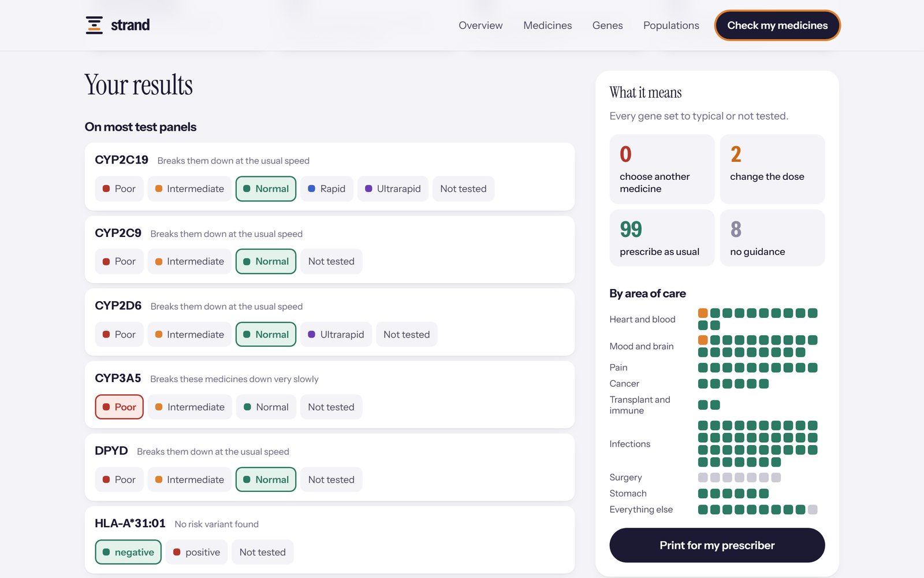Choose Ultrarapid for CYP2D6
Image resolution: width=924 pixels, height=578 pixels.
tap(336, 334)
